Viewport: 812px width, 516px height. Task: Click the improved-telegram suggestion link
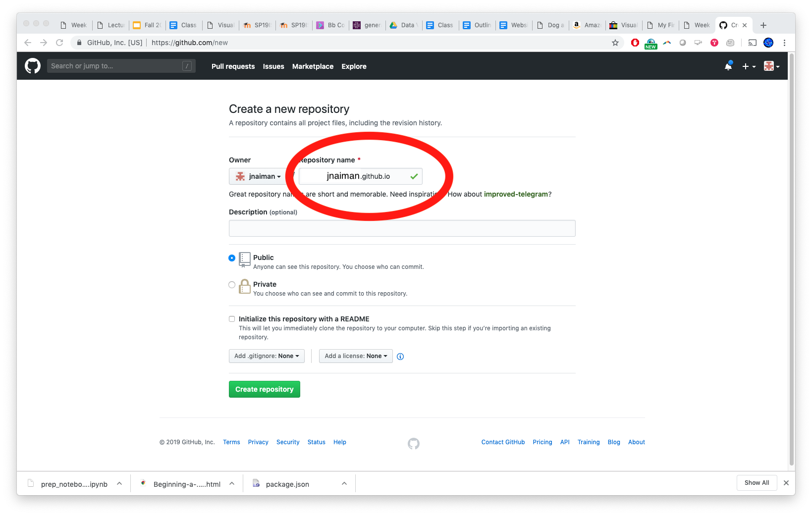coord(516,194)
